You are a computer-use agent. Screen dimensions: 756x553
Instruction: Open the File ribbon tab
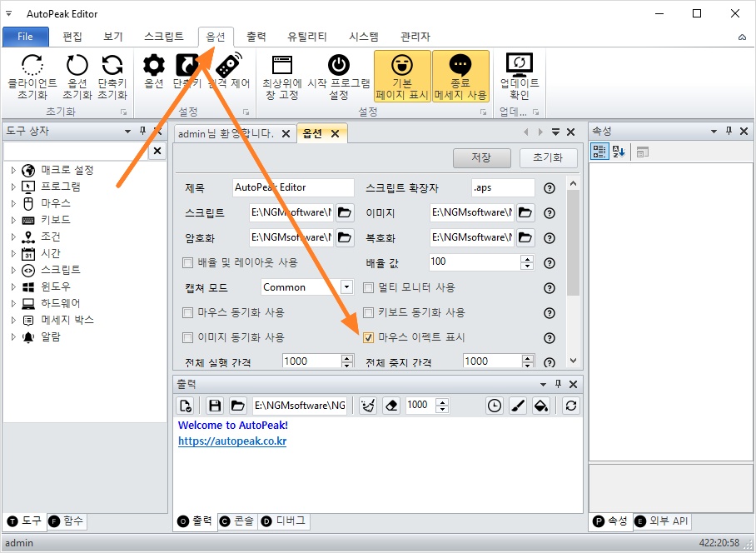[x=25, y=37]
